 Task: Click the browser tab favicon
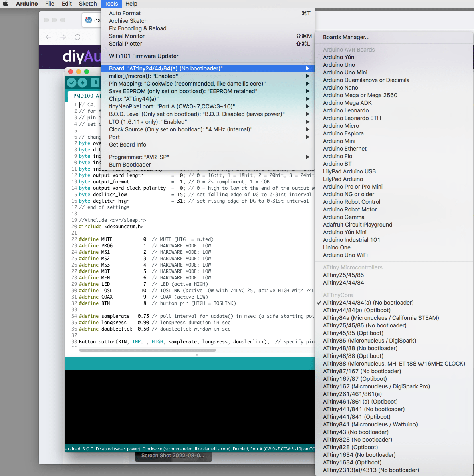pos(89,20)
